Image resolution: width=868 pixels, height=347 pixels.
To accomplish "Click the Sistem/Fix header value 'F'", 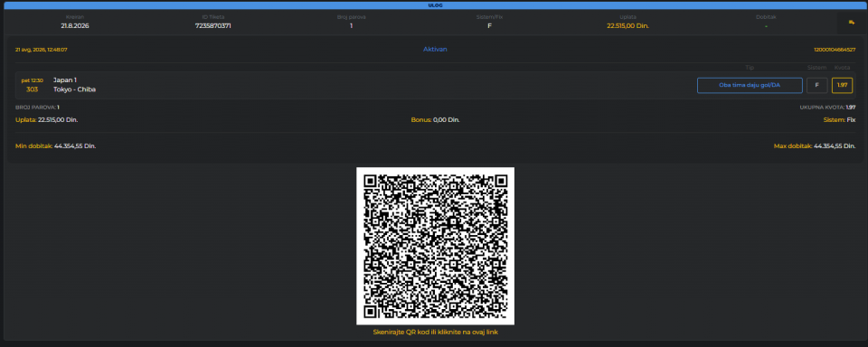I will click(489, 26).
